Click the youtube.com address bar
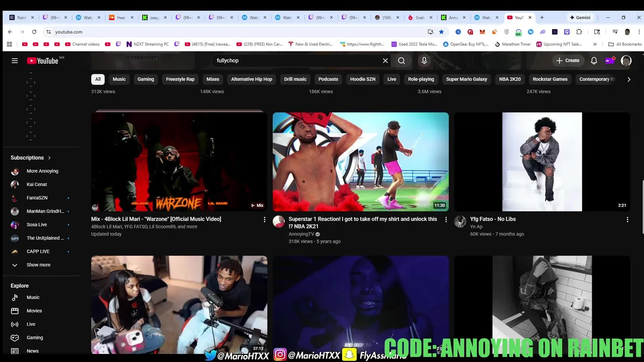Screen dimensions: 644x362 [236, 32]
